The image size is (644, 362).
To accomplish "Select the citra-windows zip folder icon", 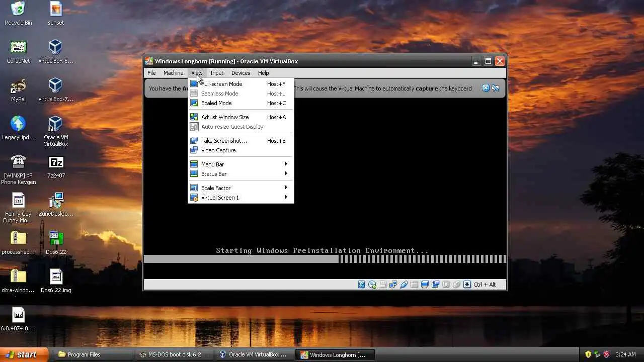I will (18, 281).
